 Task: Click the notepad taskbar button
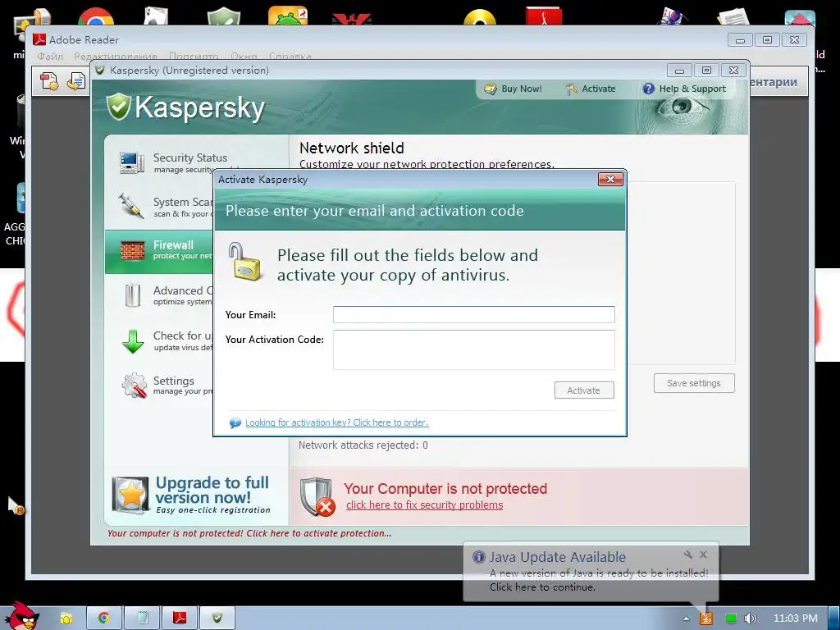point(142,619)
